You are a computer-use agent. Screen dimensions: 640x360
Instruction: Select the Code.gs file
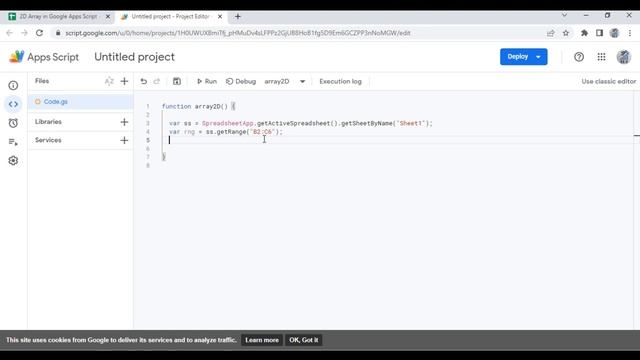pyautogui.click(x=80, y=102)
